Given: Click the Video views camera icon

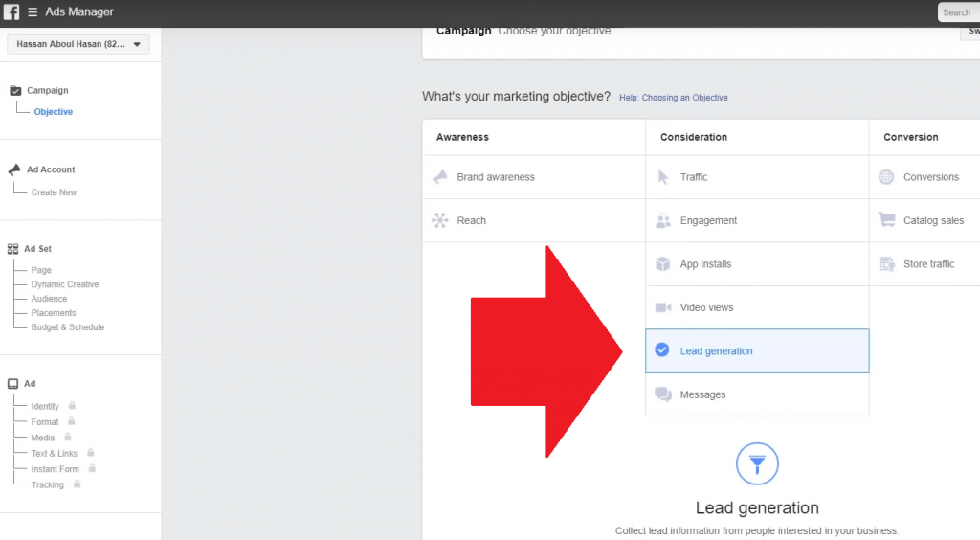Looking at the screenshot, I should coord(663,307).
